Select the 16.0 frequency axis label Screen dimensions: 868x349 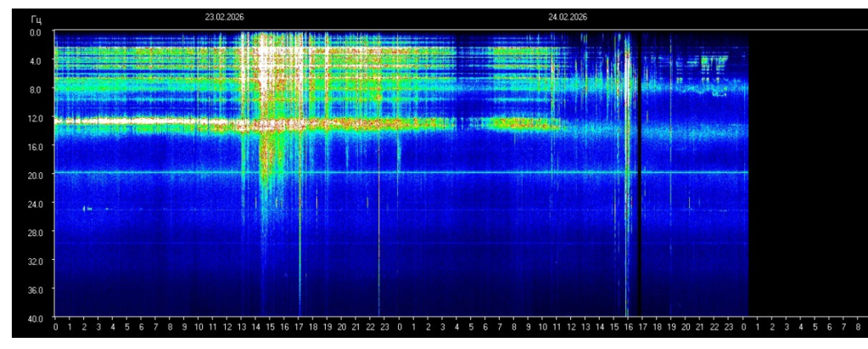[x=34, y=146]
